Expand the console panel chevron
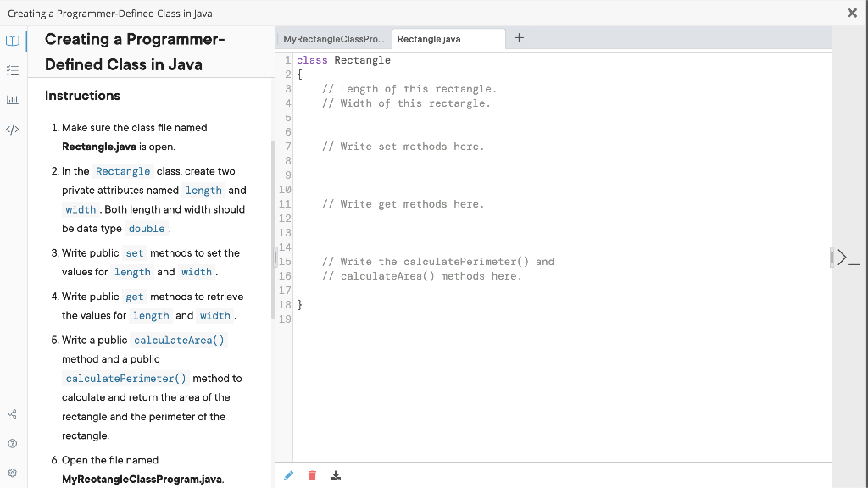This screenshot has height=488, width=868. (843, 258)
